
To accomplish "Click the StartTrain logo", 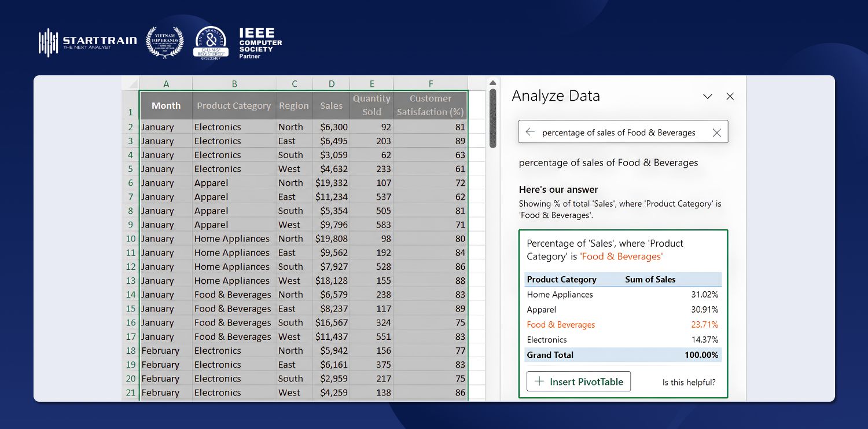I will point(87,43).
